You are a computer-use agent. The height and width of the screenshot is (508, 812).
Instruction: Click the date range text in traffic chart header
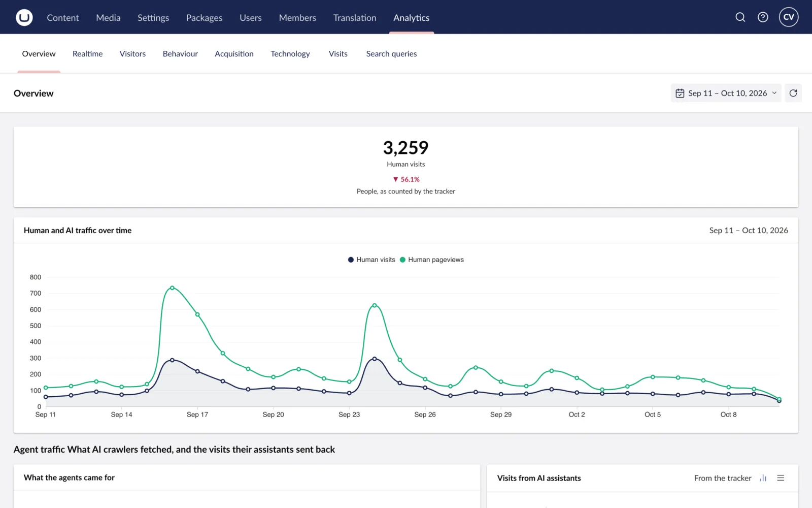point(749,231)
